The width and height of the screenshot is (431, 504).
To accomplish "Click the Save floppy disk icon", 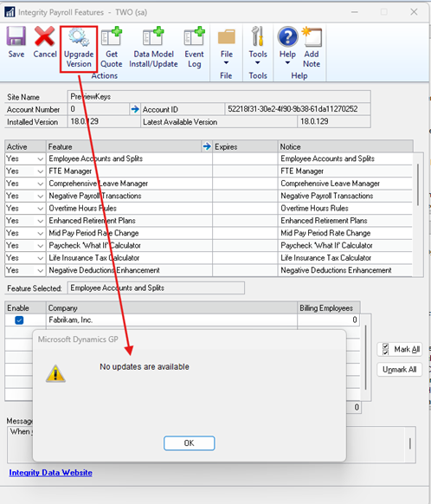I will pos(16,36).
